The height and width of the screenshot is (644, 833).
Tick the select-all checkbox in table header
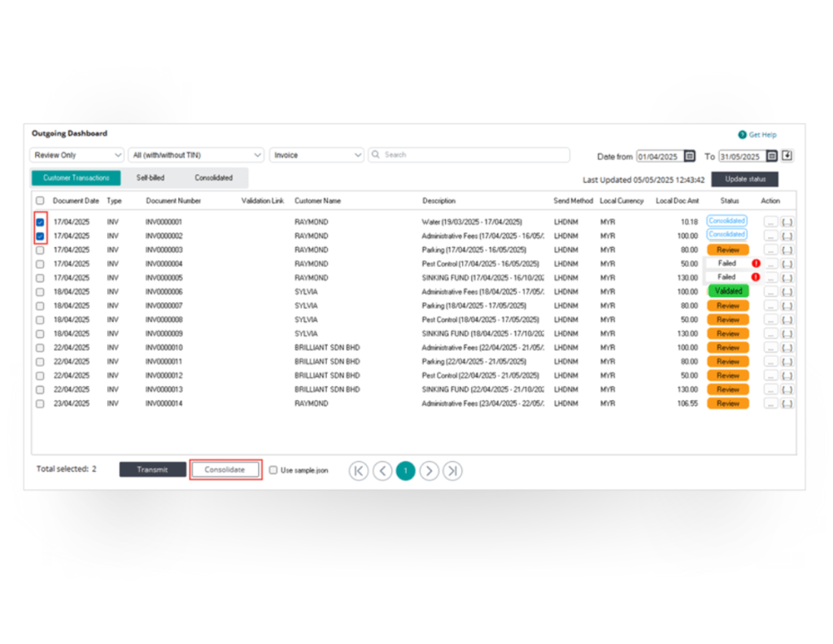[x=40, y=201]
